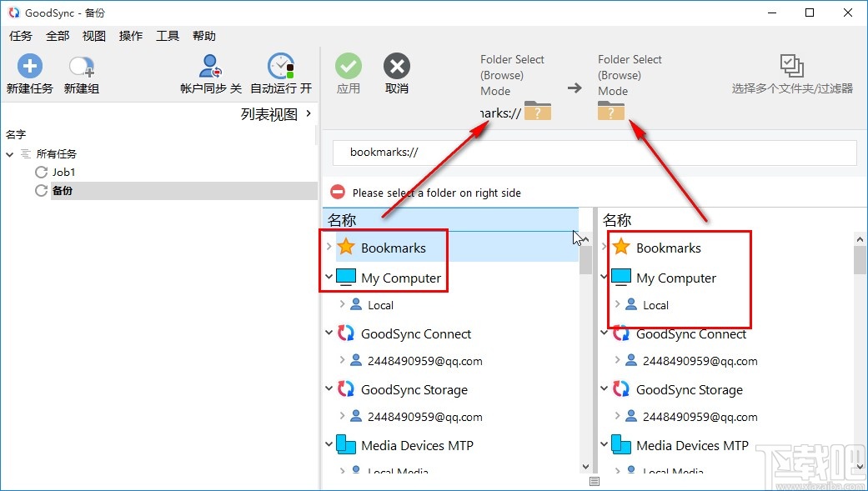Select the My Computer icon in the right pane
Image resolution: width=868 pixels, height=491 pixels.
point(621,277)
